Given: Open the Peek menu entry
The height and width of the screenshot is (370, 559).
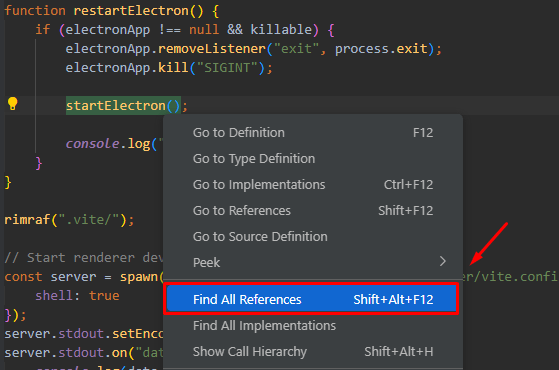Looking at the screenshot, I should click(x=313, y=263).
